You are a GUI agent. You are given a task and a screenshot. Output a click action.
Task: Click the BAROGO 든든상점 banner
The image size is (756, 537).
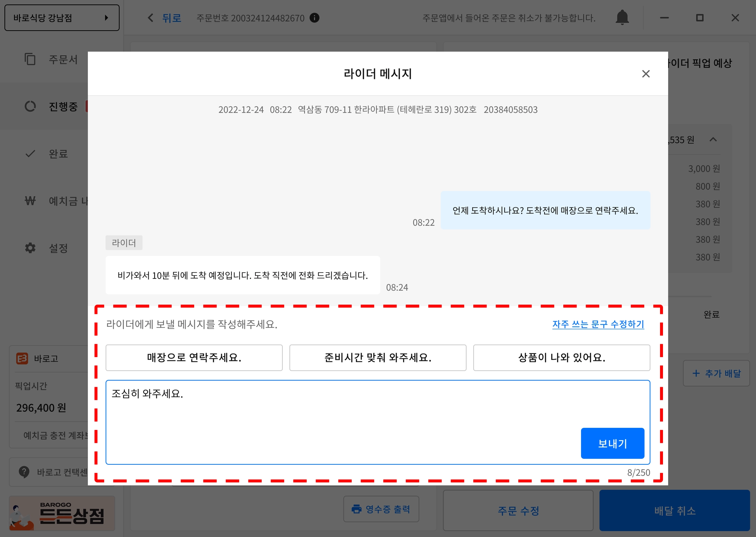pos(62,513)
